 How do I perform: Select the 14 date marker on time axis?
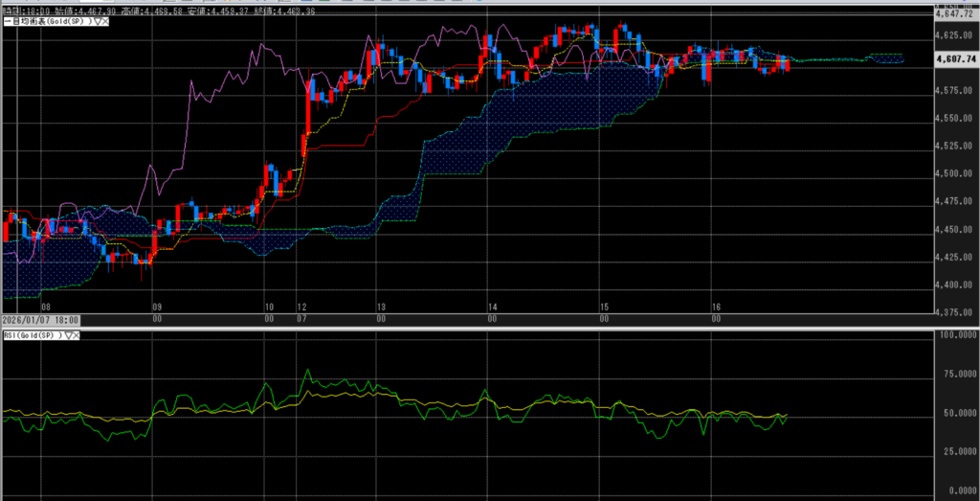[x=492, y=307]
